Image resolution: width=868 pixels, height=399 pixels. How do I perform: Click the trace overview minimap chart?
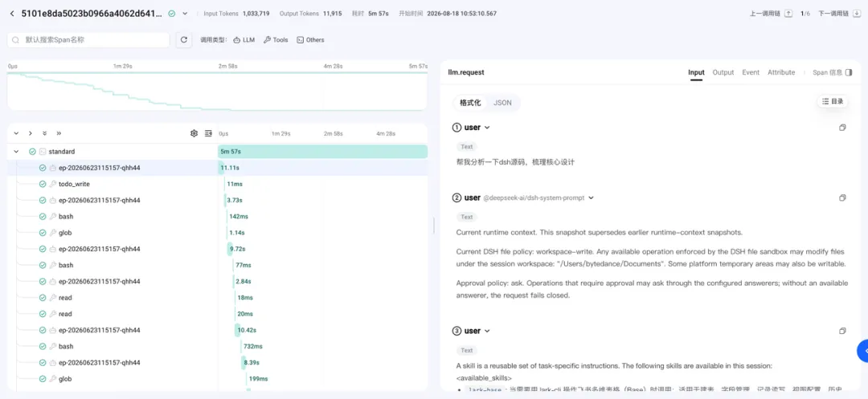click(x=217, y=91)
